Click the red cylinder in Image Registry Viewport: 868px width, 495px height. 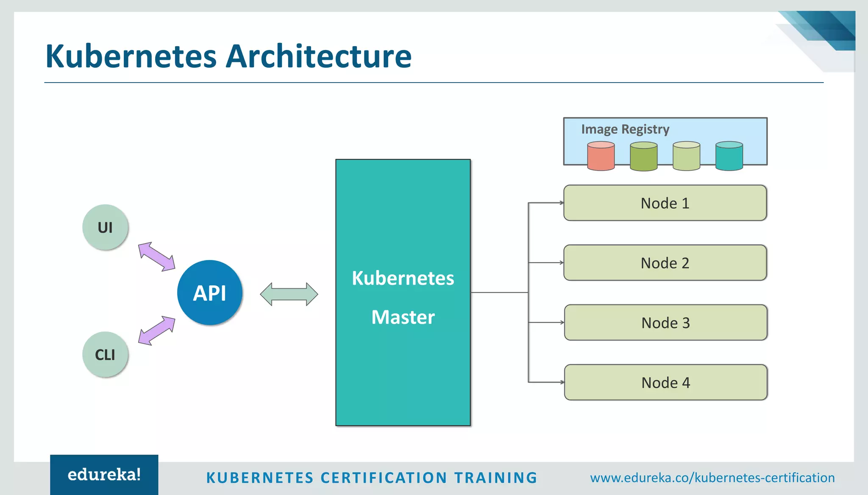[x=601, y=156]
